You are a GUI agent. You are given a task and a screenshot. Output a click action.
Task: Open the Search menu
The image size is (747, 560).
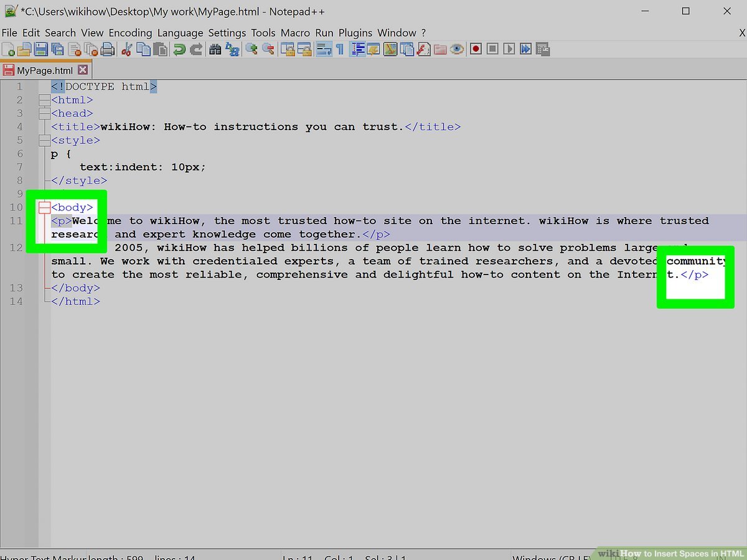[x=60, y=33]
